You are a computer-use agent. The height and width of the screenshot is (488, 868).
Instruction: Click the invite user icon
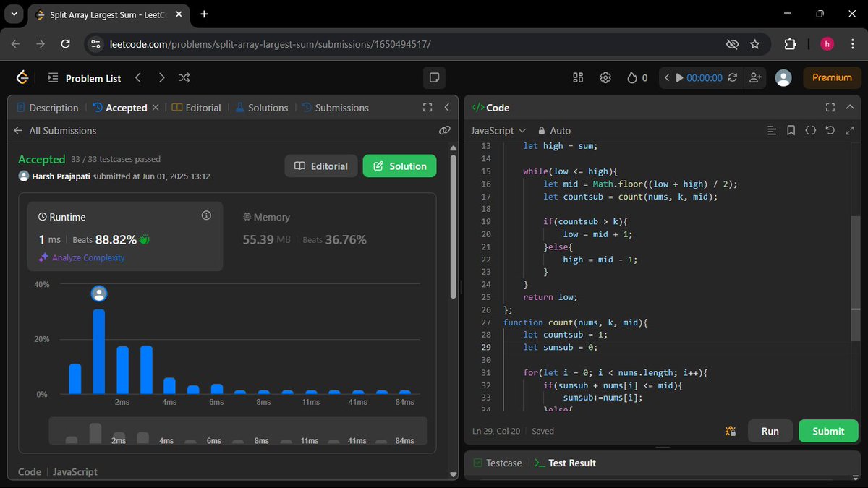coord(755,77)
